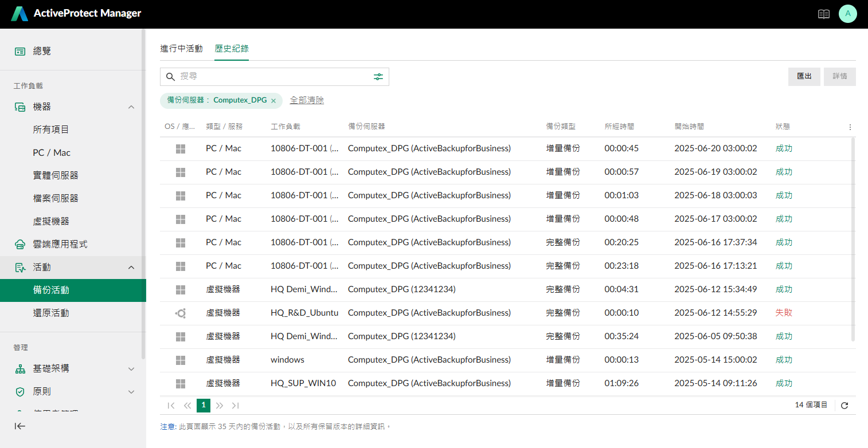The width and height of the screenshot is (868, 448).
Task: Sort by 類型 / 服務 column header
Action: [x=224, y=127]
